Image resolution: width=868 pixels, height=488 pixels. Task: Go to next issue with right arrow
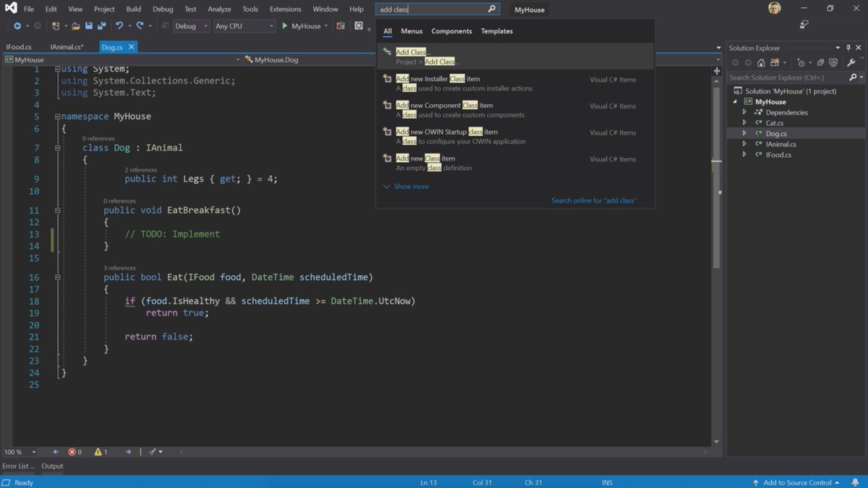[x=128, y=452]
